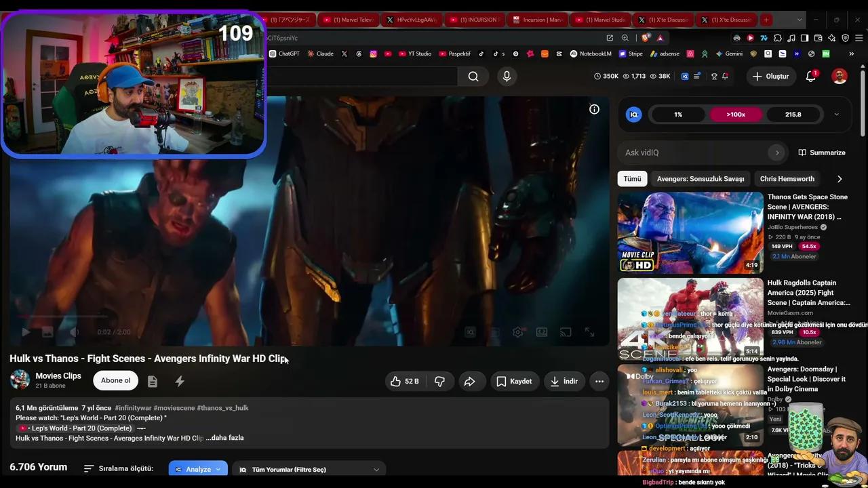The image size is (868, 488).
Task: Open the Analyze dropdown
Action: tap(198, 469)
